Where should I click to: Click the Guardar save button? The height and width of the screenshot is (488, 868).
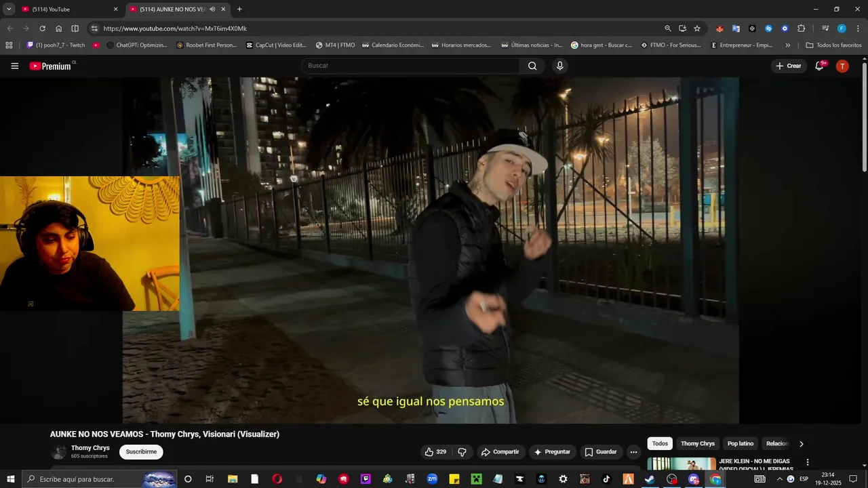[601, 452]
